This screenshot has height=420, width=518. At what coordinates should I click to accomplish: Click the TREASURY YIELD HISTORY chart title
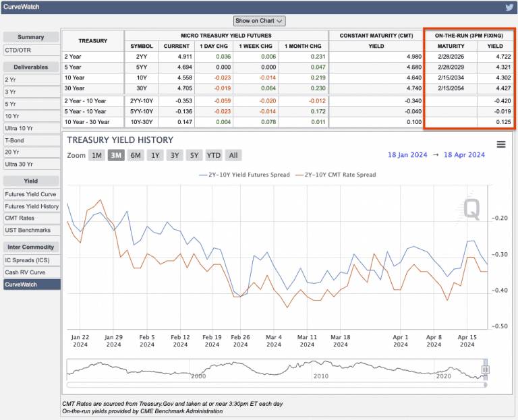coord(120,140)
